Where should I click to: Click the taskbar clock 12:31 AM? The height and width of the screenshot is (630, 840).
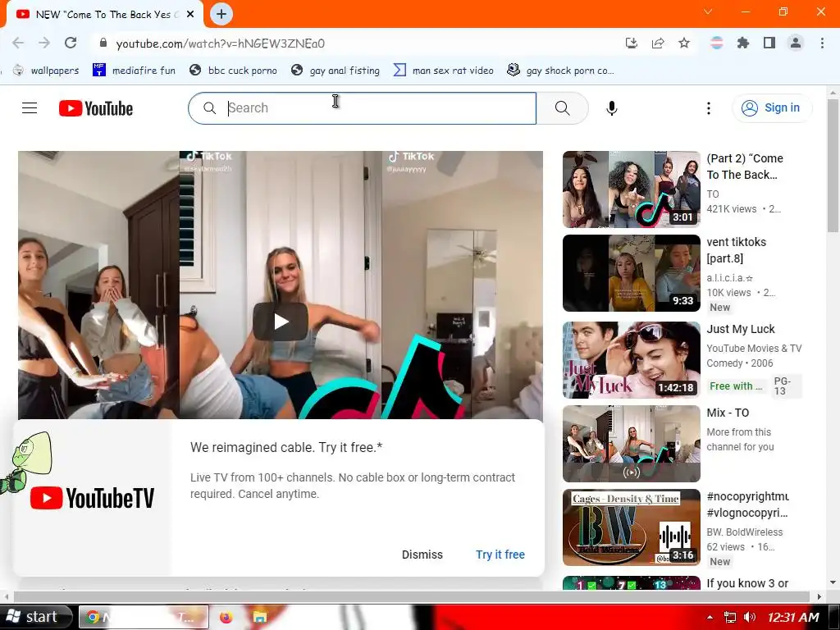[793, 617]
